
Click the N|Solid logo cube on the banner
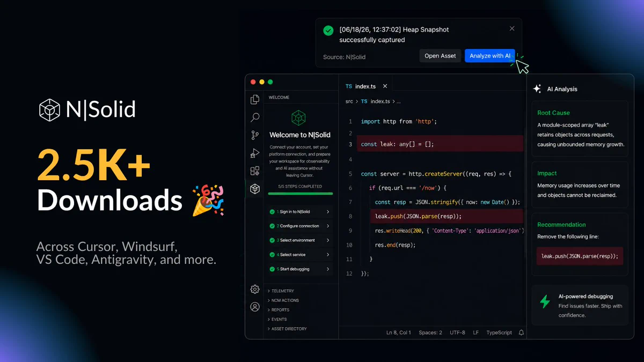point(49,109)
